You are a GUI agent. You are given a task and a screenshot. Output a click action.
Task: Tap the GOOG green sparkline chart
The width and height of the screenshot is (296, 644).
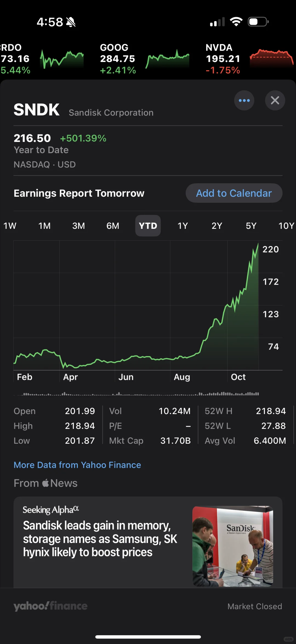point(167,59)
